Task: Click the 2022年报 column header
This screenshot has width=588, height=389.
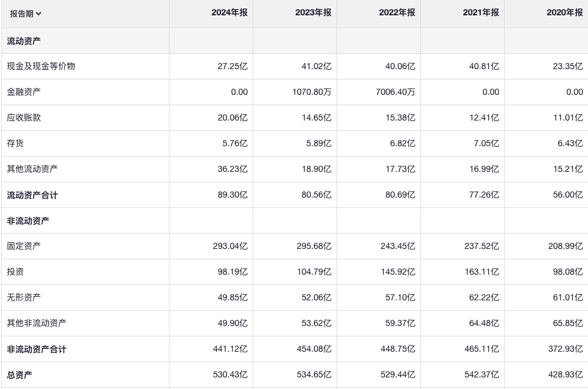Action: 397,13
